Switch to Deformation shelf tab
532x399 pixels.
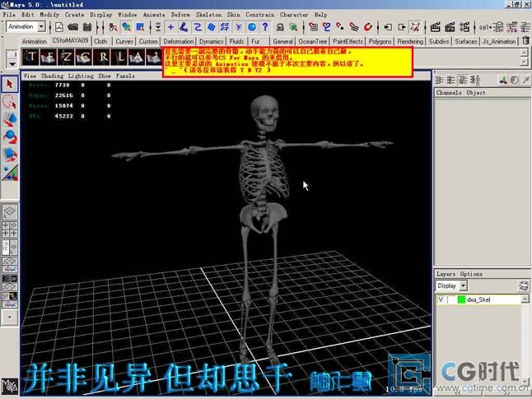(179, 41)
